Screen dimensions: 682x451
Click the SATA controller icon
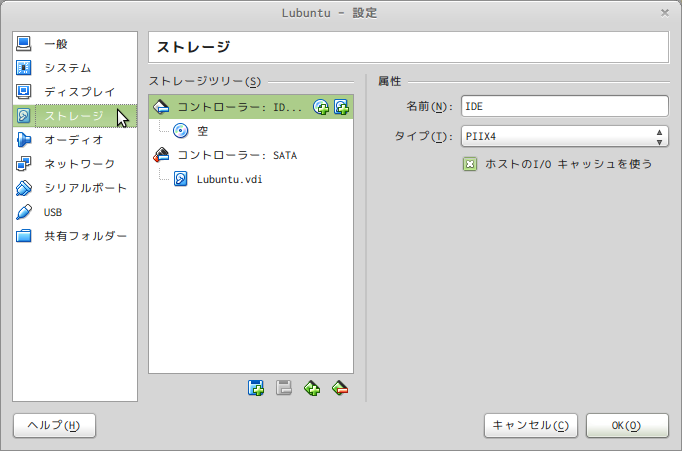tap(161, 155)
